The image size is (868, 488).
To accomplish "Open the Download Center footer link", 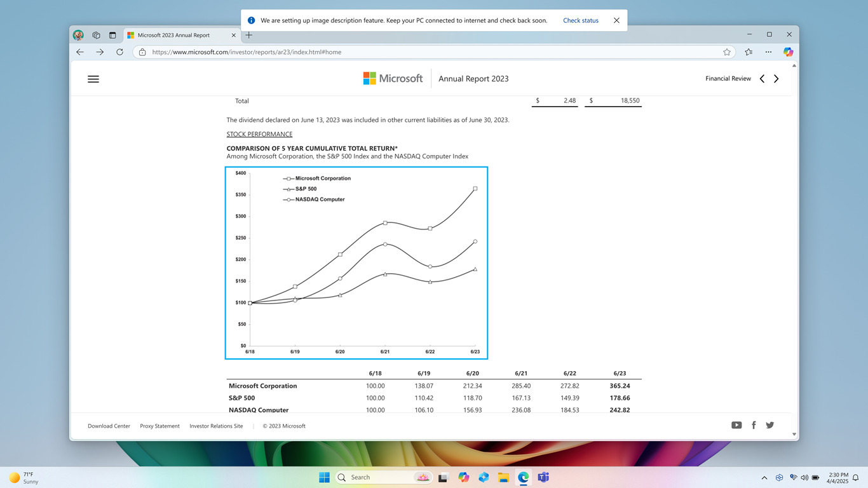I will (109, 426).
